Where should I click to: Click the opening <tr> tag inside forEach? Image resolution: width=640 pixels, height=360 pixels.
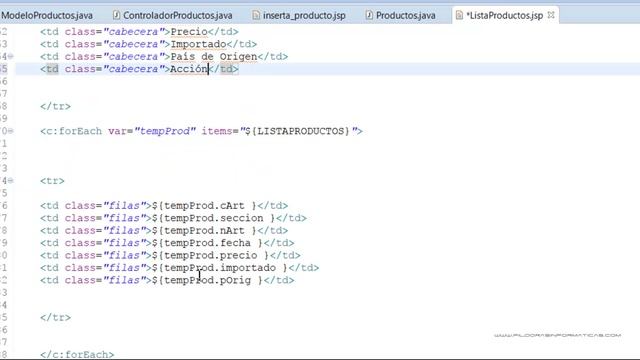tap(52, 181)
